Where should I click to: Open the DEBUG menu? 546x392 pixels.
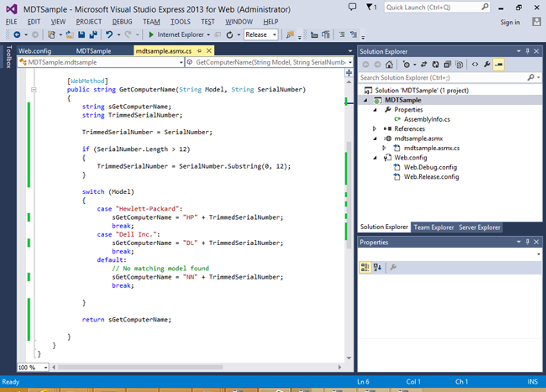(122, 20)
